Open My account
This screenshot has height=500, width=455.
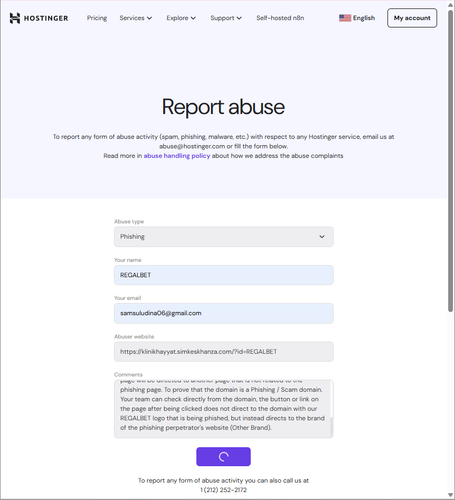(x=412, y=18)
